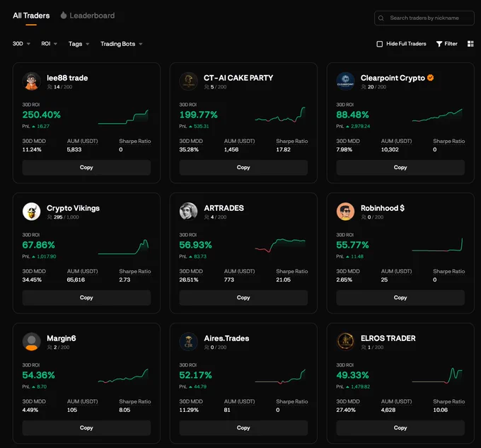Screen dimensions: 481x448
Task: Click the 49.33% ROI value
Action: [352, 375]
